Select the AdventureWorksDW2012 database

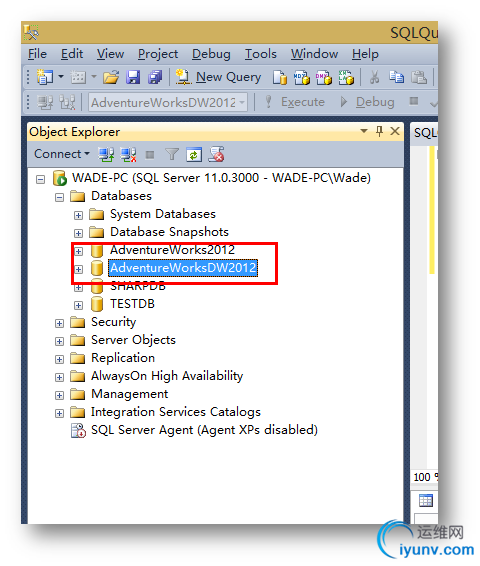coord(183,268)
